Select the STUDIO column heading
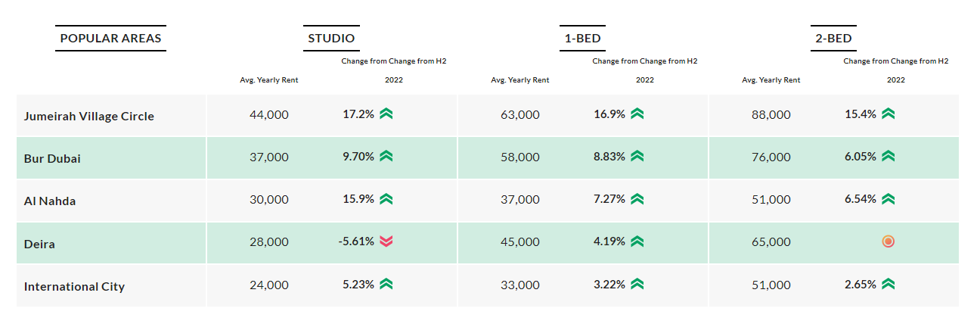Screen dimensions: 980x327 331,38
